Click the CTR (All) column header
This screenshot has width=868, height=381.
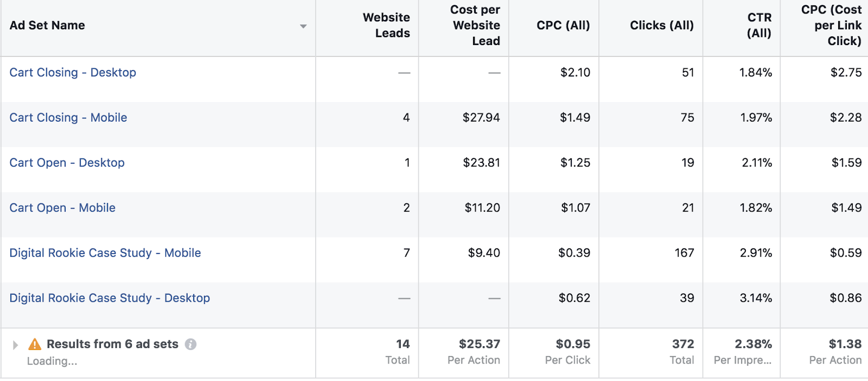759,26
